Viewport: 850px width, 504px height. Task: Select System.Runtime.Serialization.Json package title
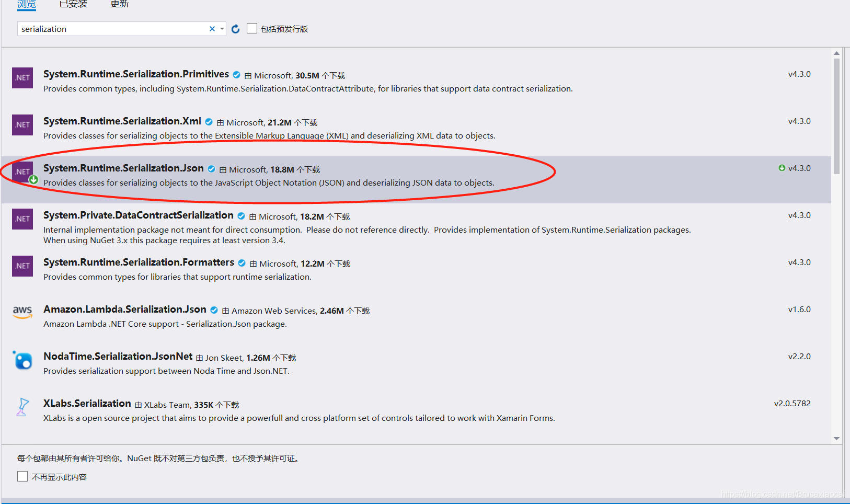(123, 168)
